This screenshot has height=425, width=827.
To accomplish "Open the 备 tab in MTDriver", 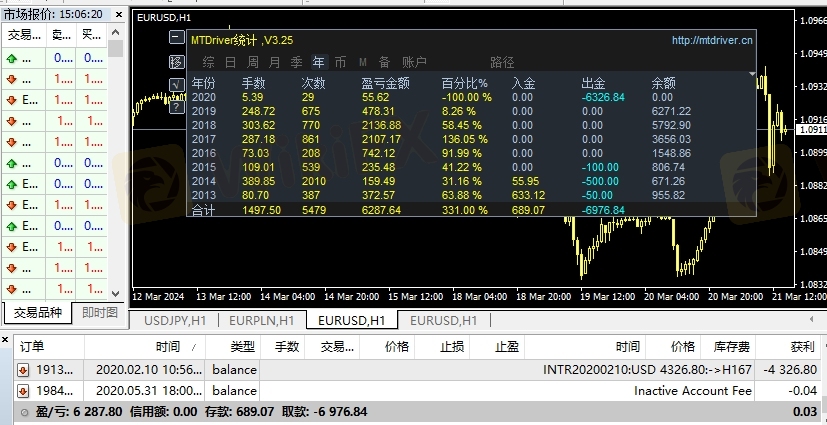I will [x=384, y=62].
